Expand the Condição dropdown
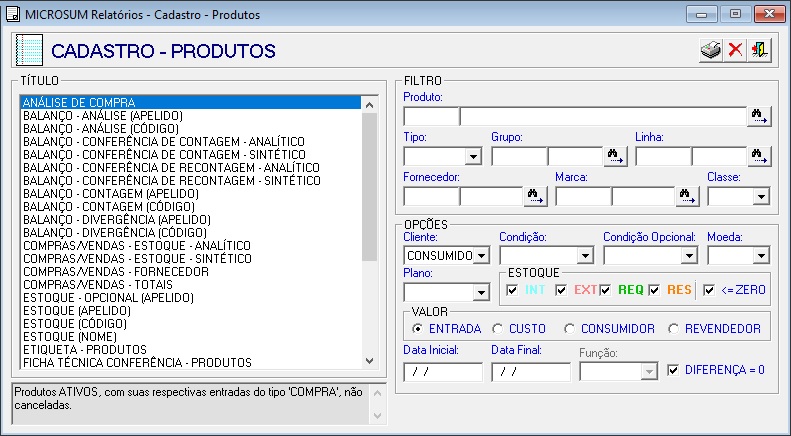The height and width of the screenshot is (436, 791). pos(585,255)
